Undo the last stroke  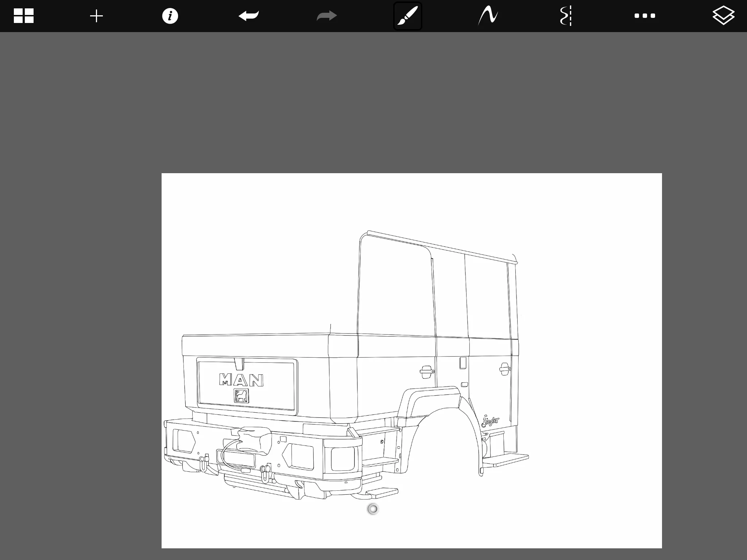(x=249, y=16)
